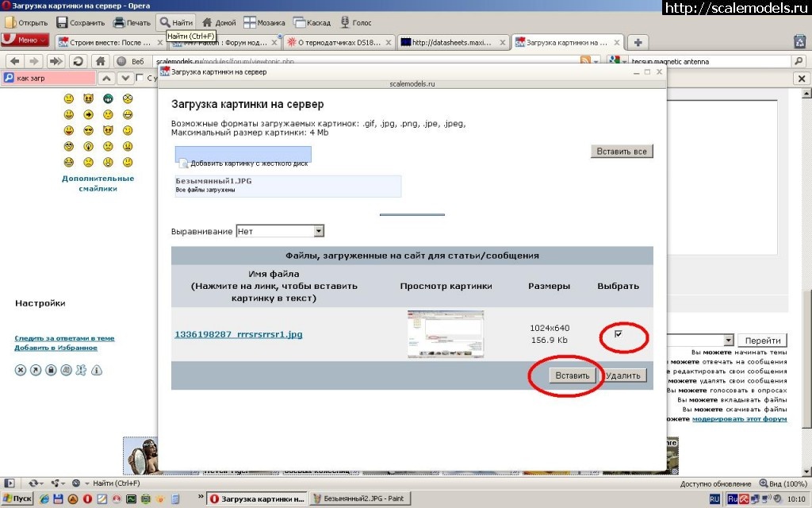Image resolution: width=812 pixels, height=508 pixels.
Task: Click the Открыть folder icon in toolbar
Action: click(x=10, y=23)
